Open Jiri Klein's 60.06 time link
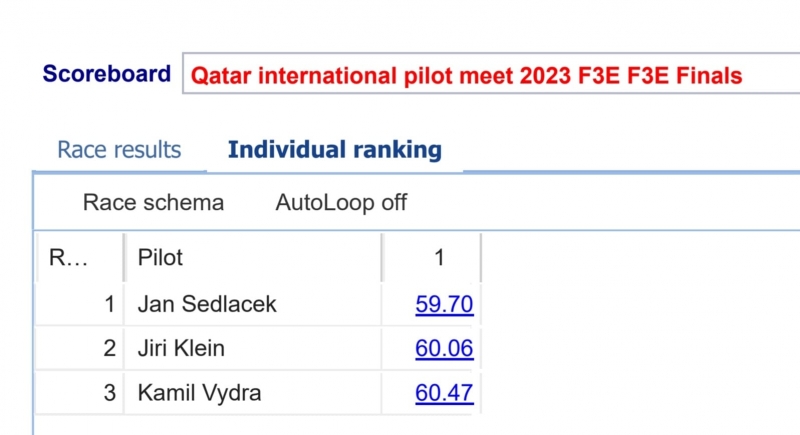The image size is (800, 435). pyautogui.click(x=444, y=349)
